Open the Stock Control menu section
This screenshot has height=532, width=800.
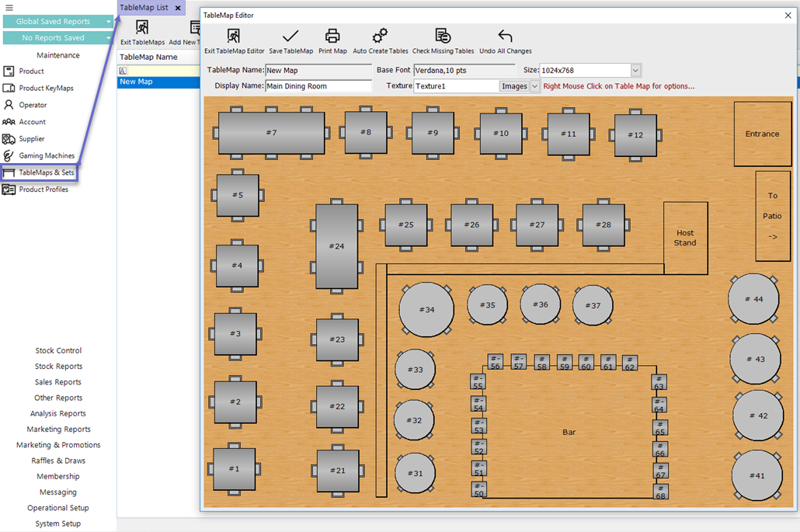tap(58, 350)
